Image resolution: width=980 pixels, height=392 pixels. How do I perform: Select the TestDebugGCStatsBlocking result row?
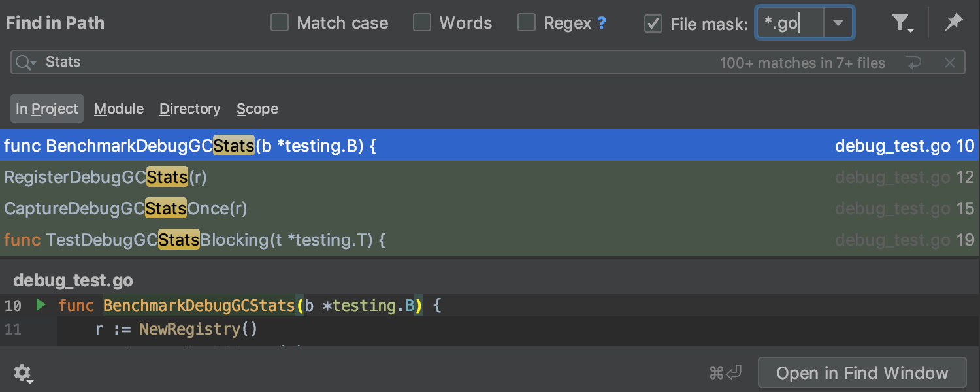(x=392, y=240)
